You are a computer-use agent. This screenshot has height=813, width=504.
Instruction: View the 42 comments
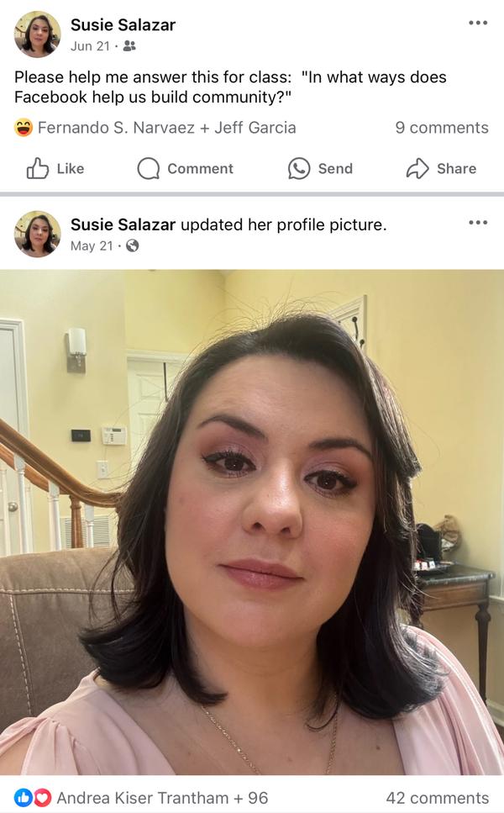pyautogui.click(x=437, y=798)
